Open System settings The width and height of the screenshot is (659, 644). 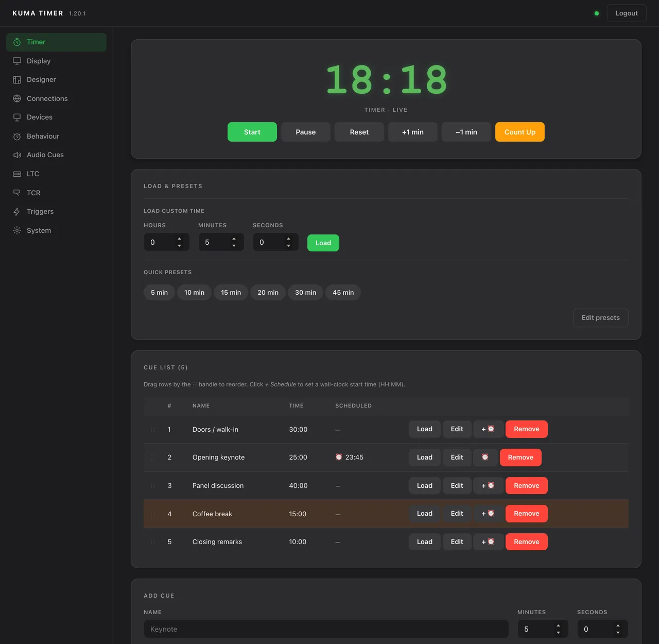(56, 230)
